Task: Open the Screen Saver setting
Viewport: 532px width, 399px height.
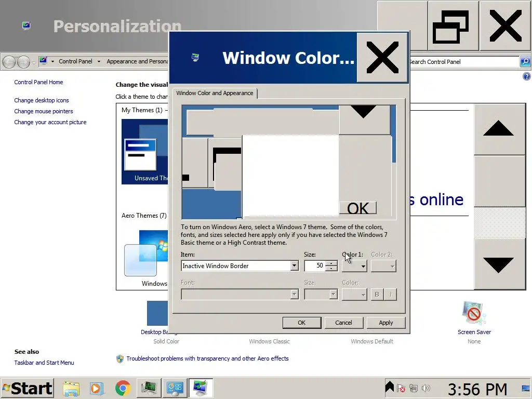Action: pos(474,318)
